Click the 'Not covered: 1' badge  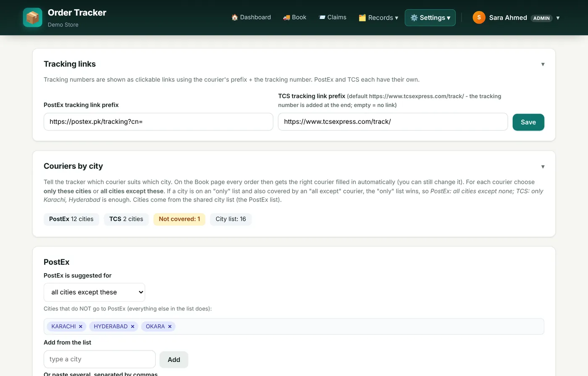pyautogui.click(x=179, y=219)
